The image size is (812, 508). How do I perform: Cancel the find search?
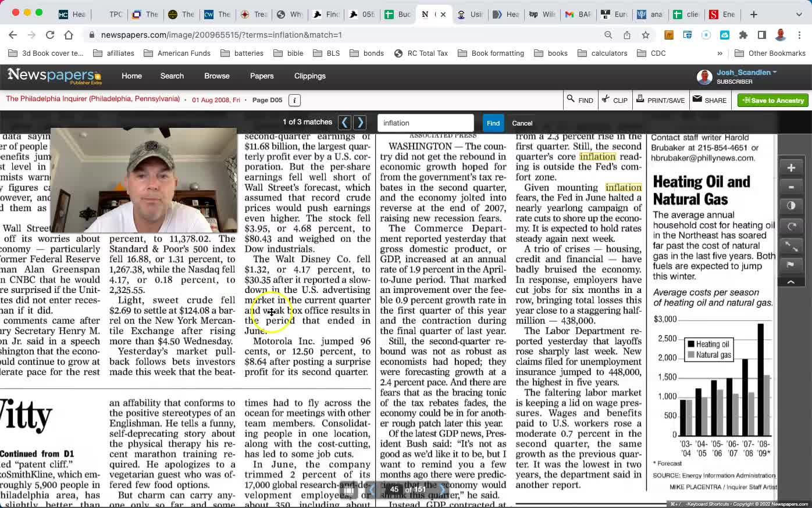coord(522,123)
